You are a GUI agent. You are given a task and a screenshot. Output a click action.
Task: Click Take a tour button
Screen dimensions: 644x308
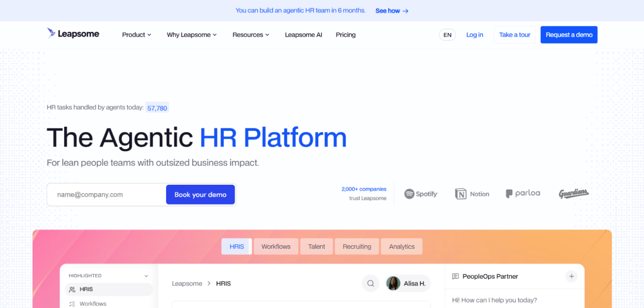(x=515, y=35)
